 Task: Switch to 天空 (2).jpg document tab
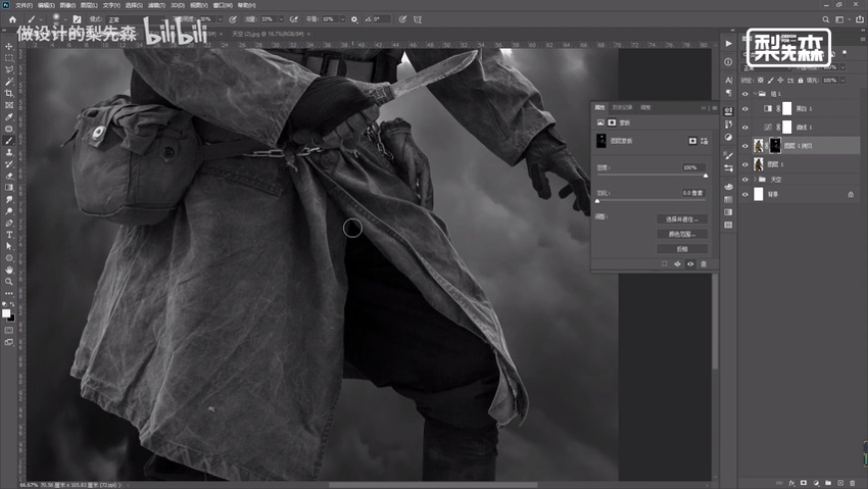click(267, 34)
